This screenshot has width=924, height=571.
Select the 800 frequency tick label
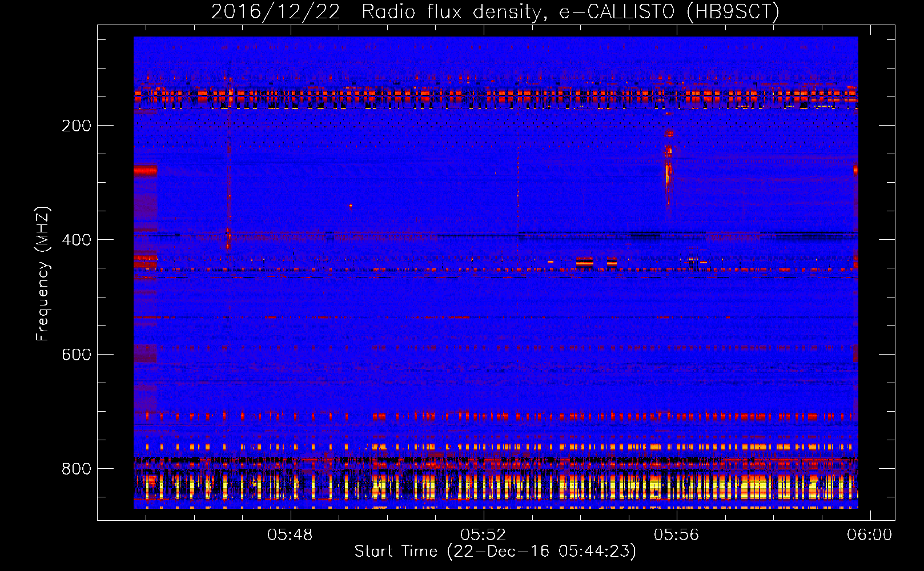point(77,469)
